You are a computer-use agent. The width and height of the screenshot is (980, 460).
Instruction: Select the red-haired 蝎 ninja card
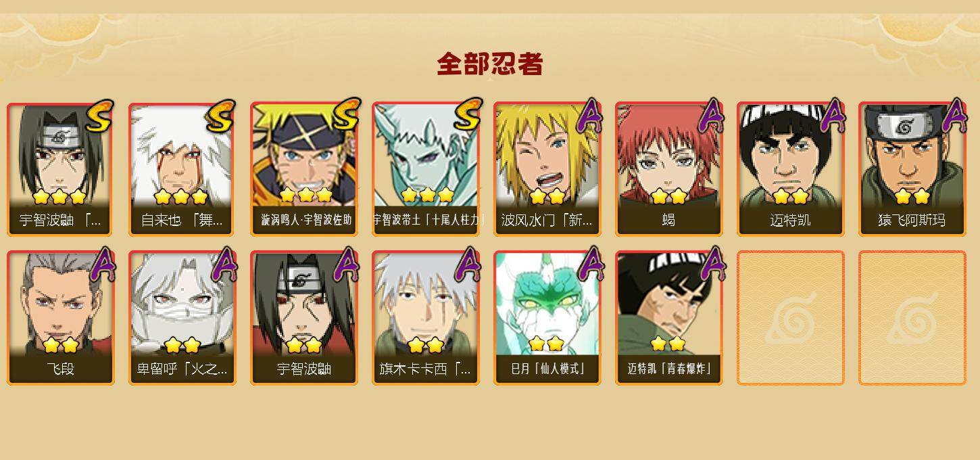click(x=668, y=169)
